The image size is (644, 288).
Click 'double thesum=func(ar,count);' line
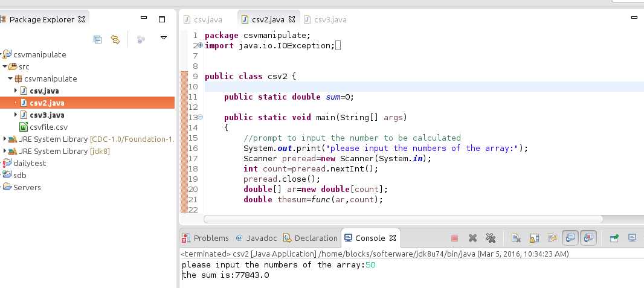pos(313,199)
